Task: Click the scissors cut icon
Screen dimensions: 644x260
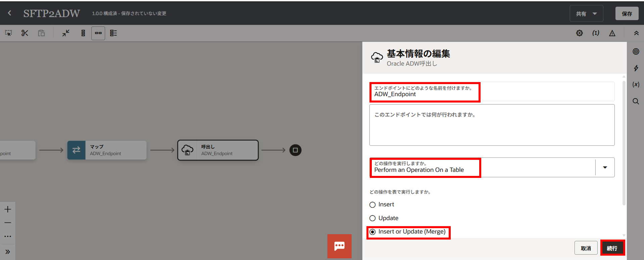Action: [25, 33]
